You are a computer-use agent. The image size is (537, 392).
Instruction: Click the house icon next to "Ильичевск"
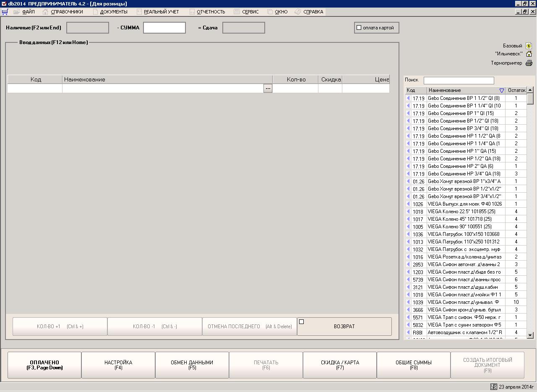529,54
